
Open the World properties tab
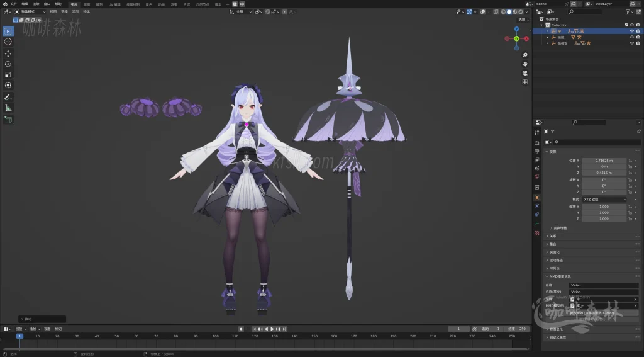537,176
